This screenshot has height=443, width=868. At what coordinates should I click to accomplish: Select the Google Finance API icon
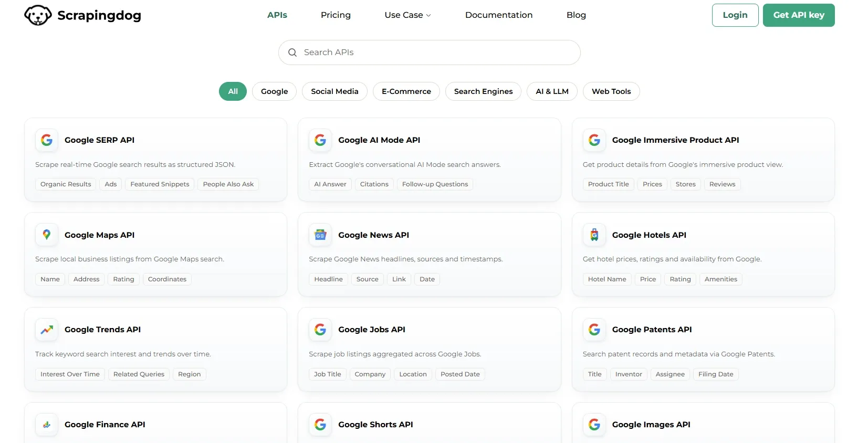(x=47, y=425)
